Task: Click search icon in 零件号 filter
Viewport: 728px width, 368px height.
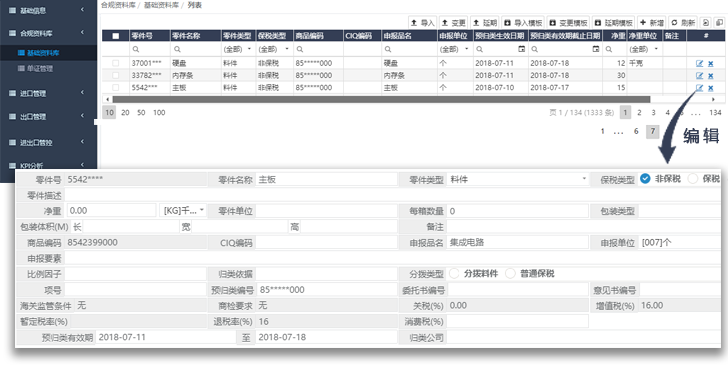Action: (136, 49)
